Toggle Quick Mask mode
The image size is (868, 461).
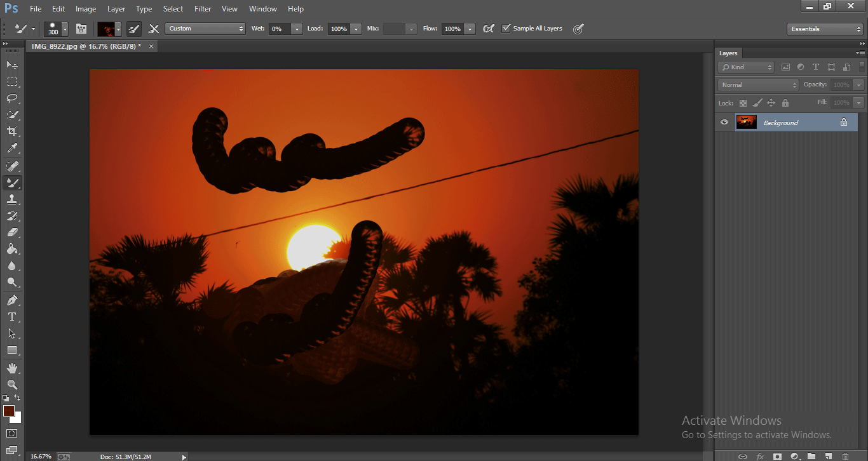point(12,434)
